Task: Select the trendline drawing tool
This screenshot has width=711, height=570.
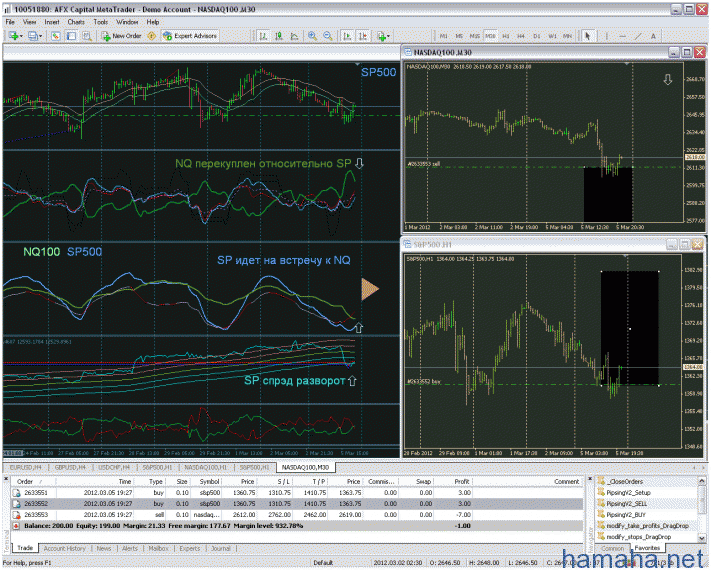Action: point(638,36)
